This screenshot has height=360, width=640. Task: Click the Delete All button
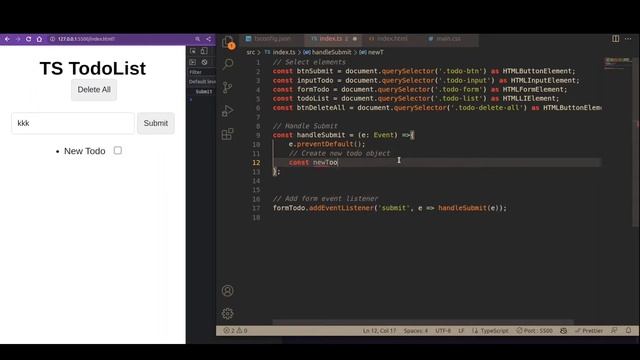pos(94,90)
